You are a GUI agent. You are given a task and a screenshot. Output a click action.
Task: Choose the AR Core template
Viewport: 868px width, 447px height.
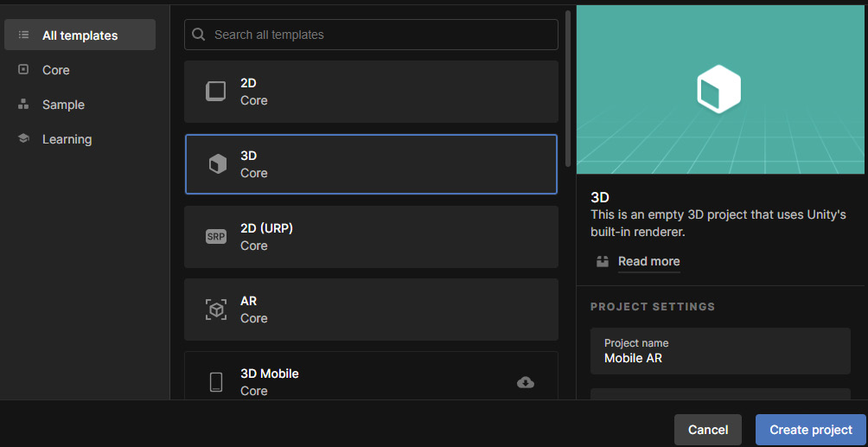click(x=371, y=309)
